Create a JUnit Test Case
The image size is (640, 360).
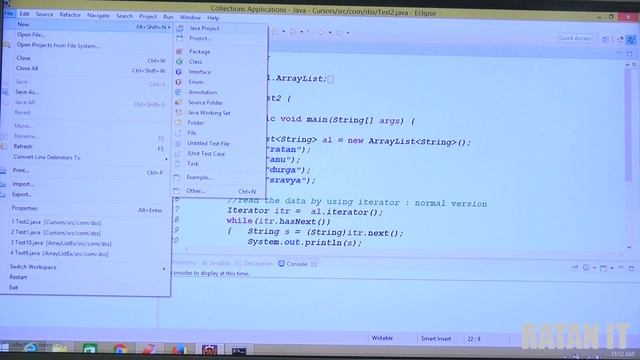click(x=206, y=153)
